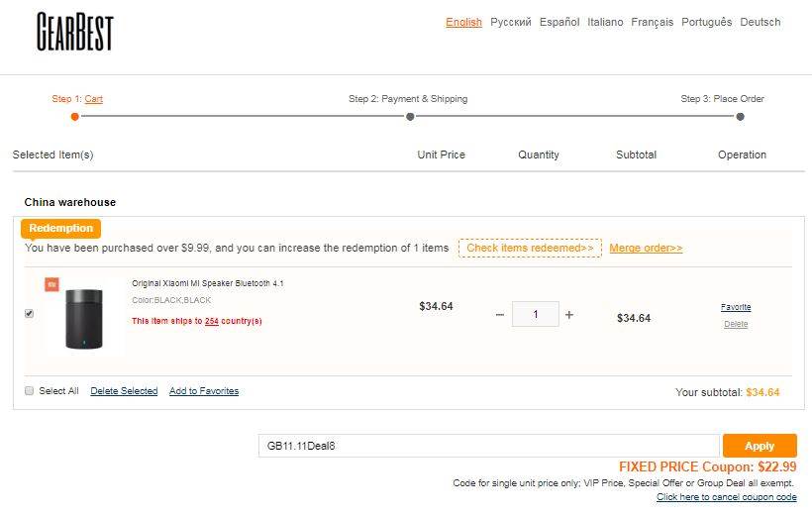Viewport: 812px width, 516px height.
Task: Uncheck the Xiaomi speaker item checkbox
Action: click(29, 314)
